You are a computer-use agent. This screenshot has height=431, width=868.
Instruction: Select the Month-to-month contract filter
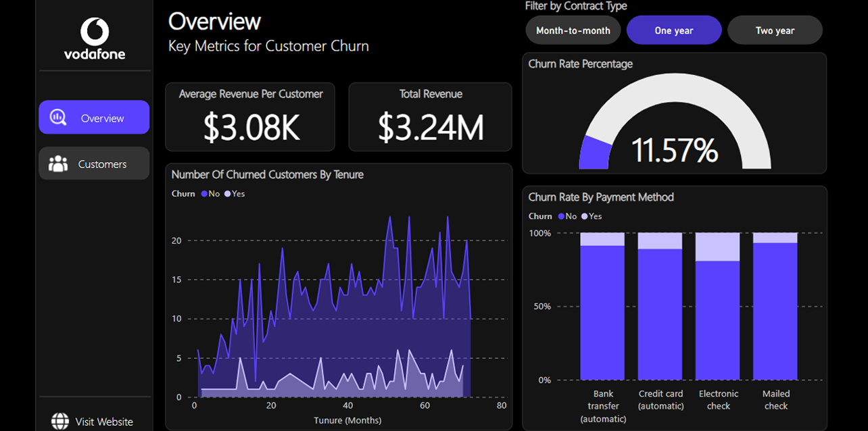573,30
